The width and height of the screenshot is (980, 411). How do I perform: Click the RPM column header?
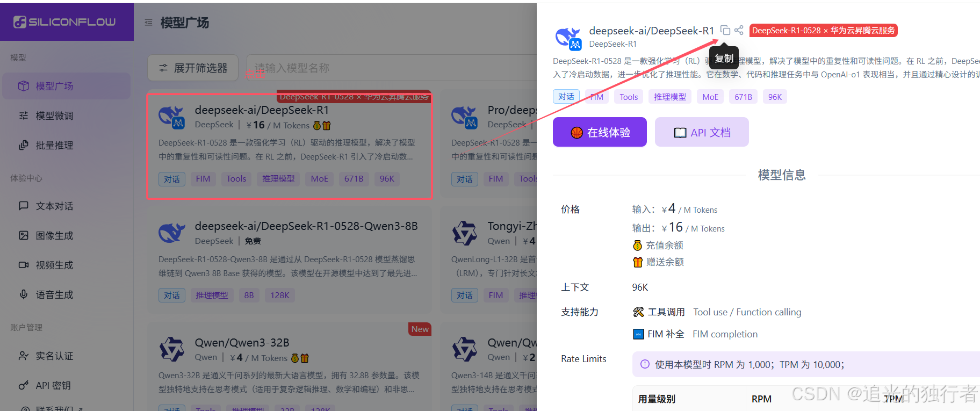pyautogui.click(x=761, y=399)
